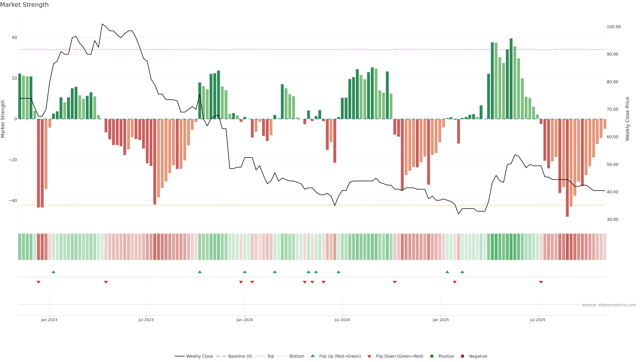This screenshot has width=644, height=362.
Task: Click the only flip-up triangle in late 2023
Action: click(x=200, y=272)
